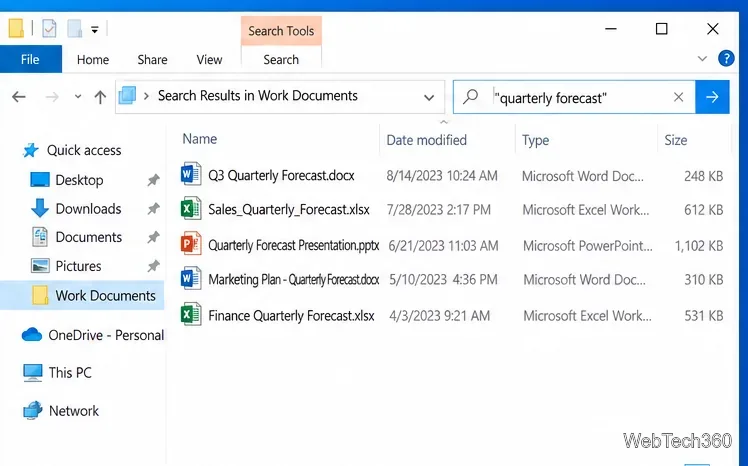Select the Work Documents folder in sidebar

(82, 295)
